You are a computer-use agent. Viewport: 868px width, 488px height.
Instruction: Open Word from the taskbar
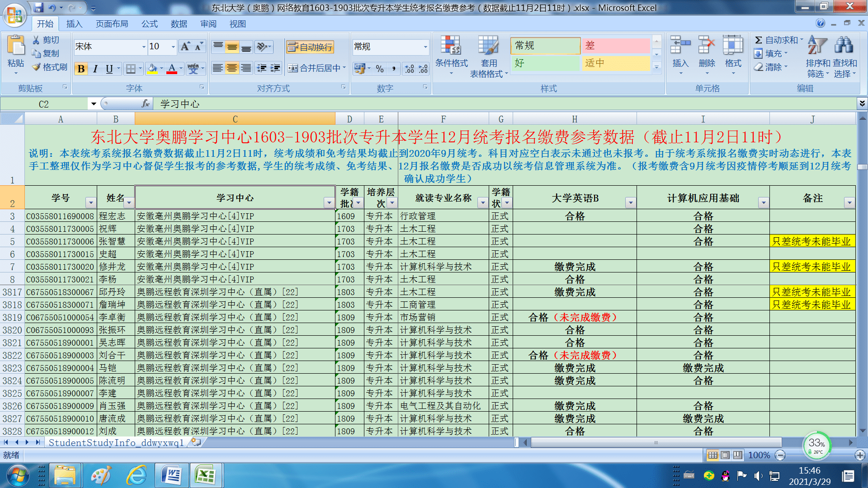pyautogui.click(x=172, y=475)
